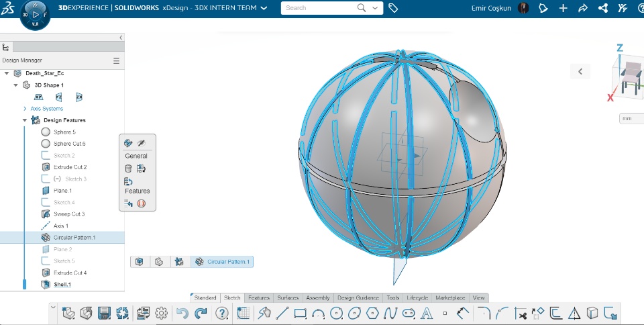Select Plane.1 in the tree
The width and height of the screenshot is (644, 325).
(x=62, y=191)
